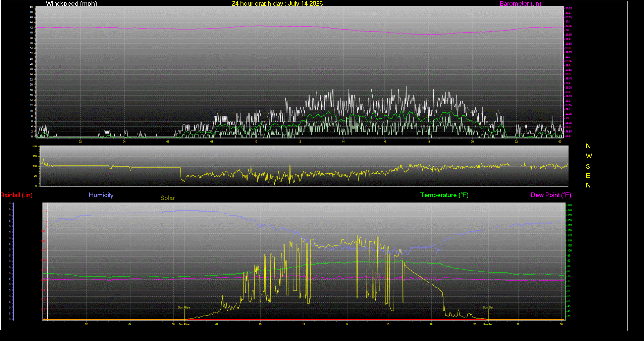Click the "270" value on the wind direction axis

(x=35, y=156)
